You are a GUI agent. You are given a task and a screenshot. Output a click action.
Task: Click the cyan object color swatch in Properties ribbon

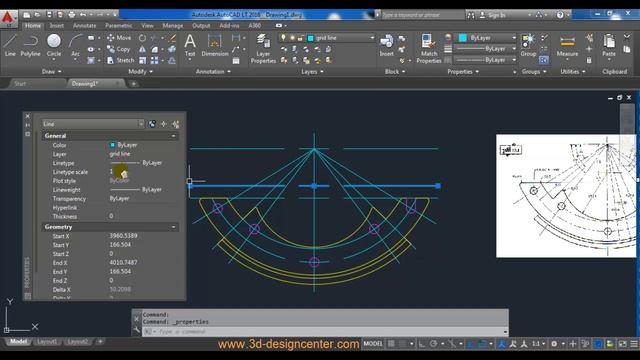pos(462,38)
